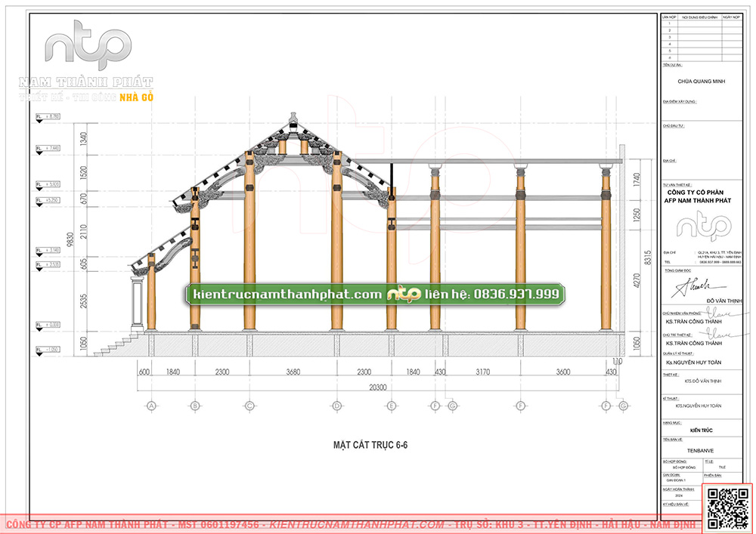Click revision table row 3
756x534 pixels.
[x=702, y=38]
